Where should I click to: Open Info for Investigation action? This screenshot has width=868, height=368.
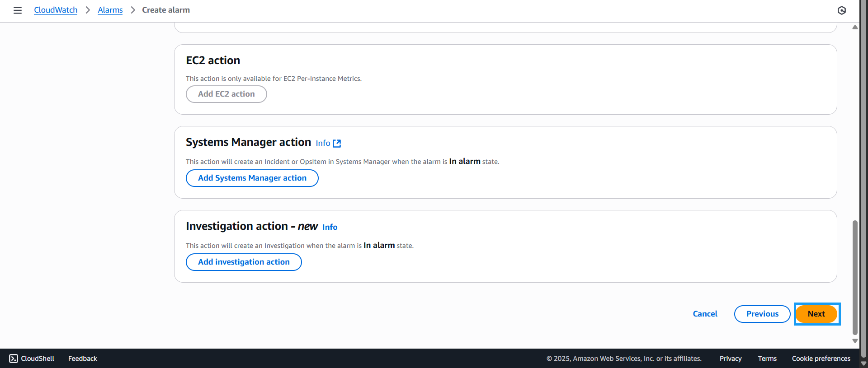tap(330, 227)
